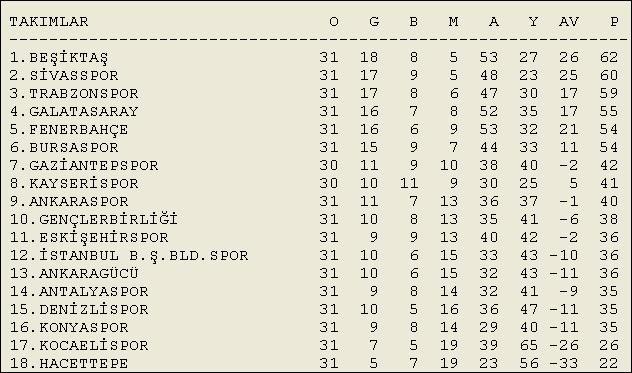Click İSTANBUL B.Ş.BLD.SPOR team name
Image resolution: width=632 pixels, height=373 pixels.
[x=143, y=255]
